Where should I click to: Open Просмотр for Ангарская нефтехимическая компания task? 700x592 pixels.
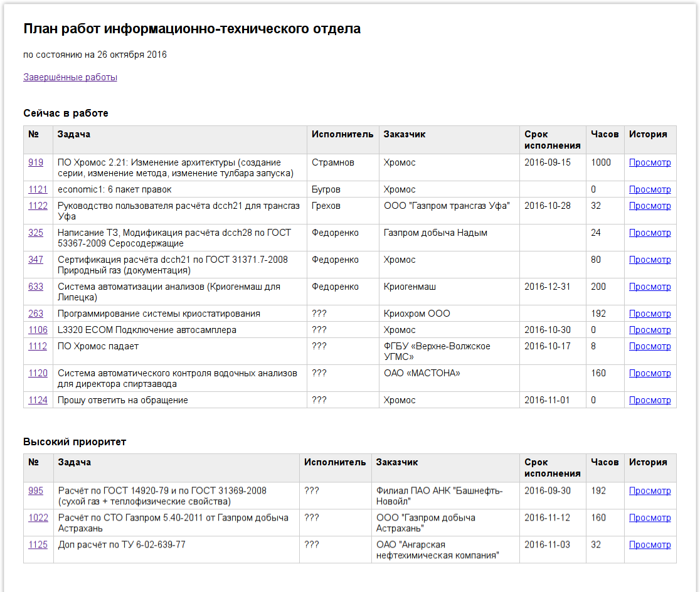click(650, 544)
